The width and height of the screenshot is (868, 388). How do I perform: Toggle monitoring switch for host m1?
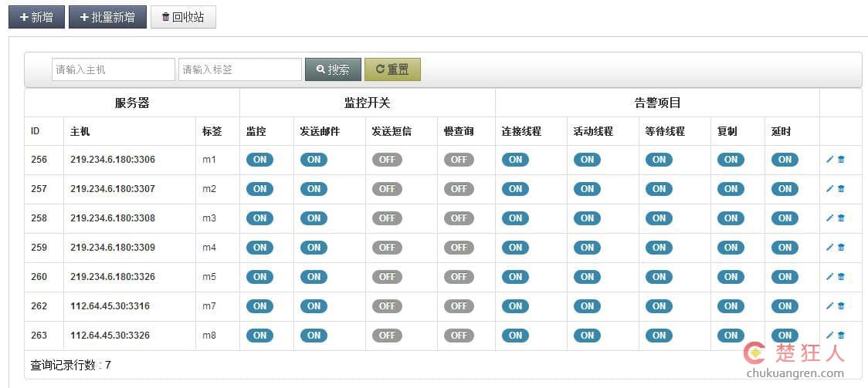[259, 160]
